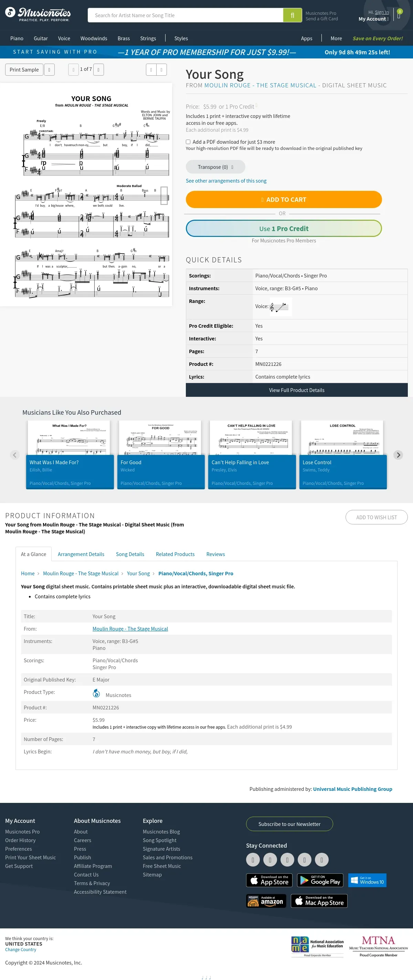Open Download on the App Store badge

click(x=269, y=880)
